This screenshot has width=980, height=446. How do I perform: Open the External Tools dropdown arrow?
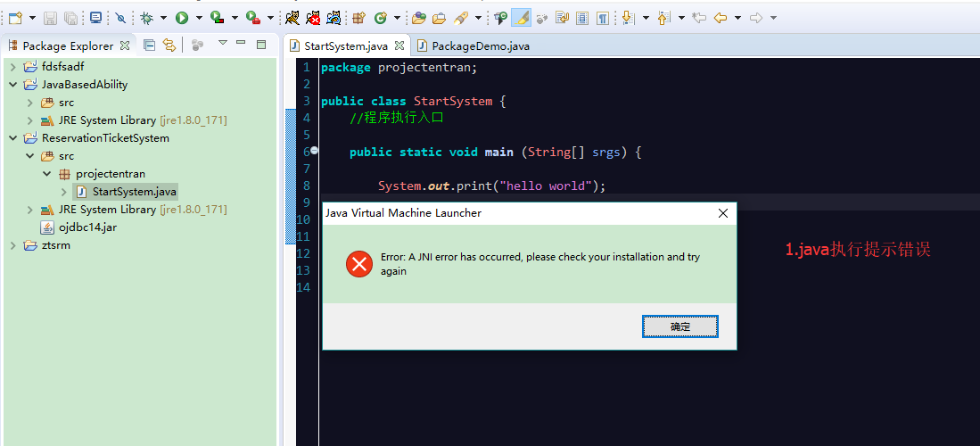point(270,18)
